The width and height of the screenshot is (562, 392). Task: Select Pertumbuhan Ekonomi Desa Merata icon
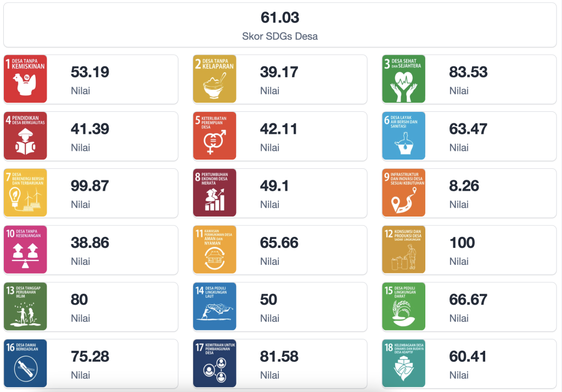(215, 192)
